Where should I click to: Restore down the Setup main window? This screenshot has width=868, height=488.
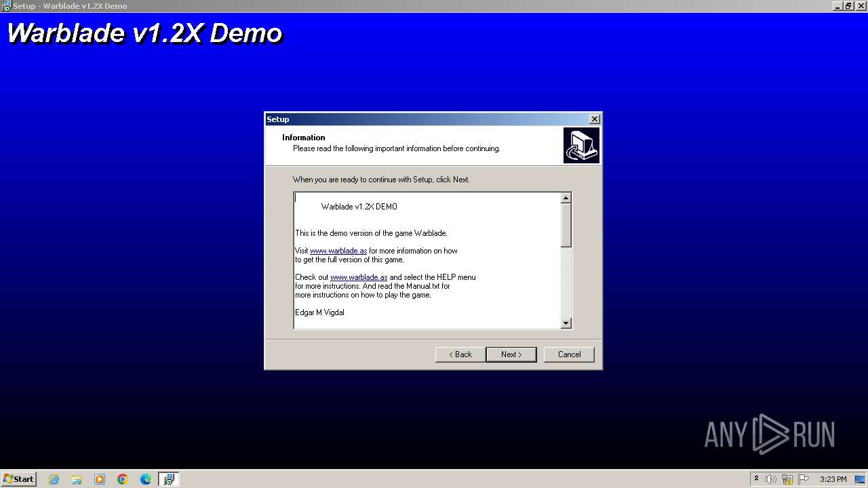(848, 6)
